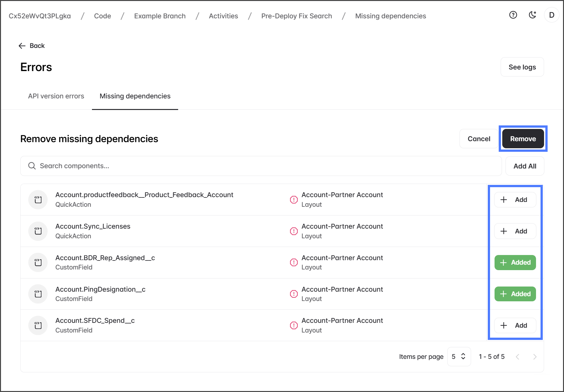Click the Back arrow icon
The image size is (564, 392).
click(22, 46)
